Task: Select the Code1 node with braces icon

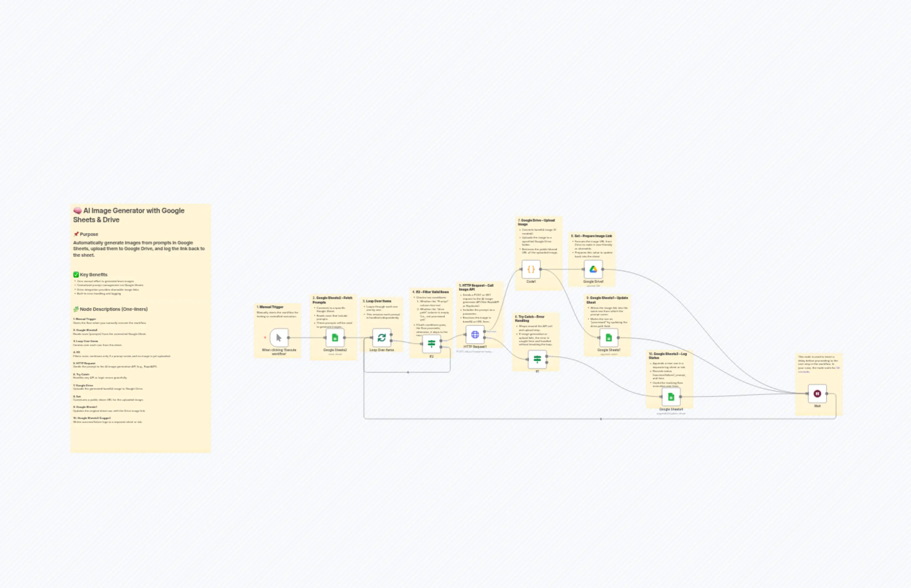Action: [531, 269]
